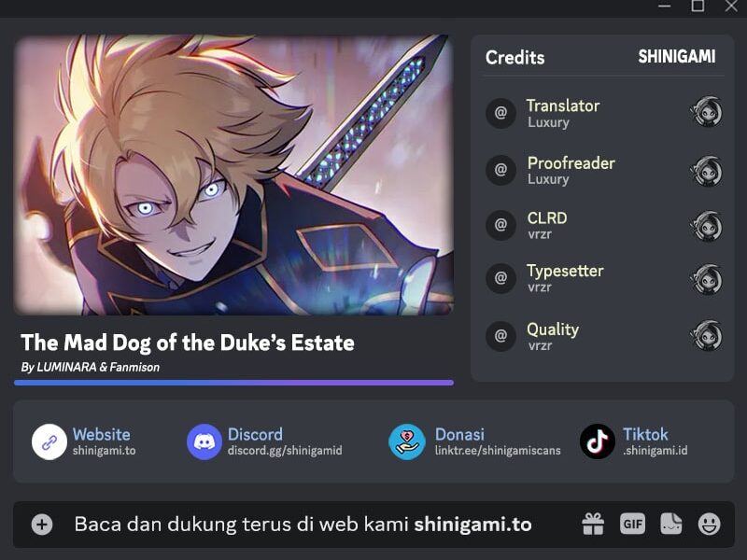
Task: Open the sticker icon in message bar
Action: pyautogui.click(x=670, y=524)
